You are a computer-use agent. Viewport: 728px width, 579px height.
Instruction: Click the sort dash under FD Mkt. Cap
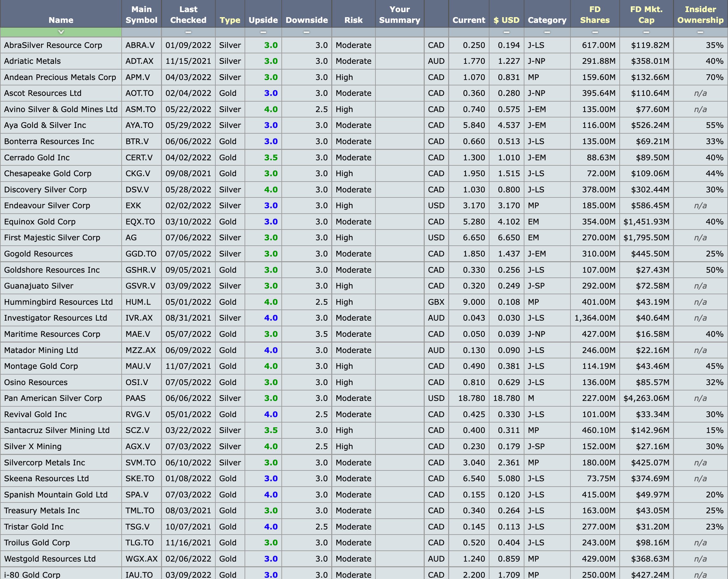pos(646,32)
